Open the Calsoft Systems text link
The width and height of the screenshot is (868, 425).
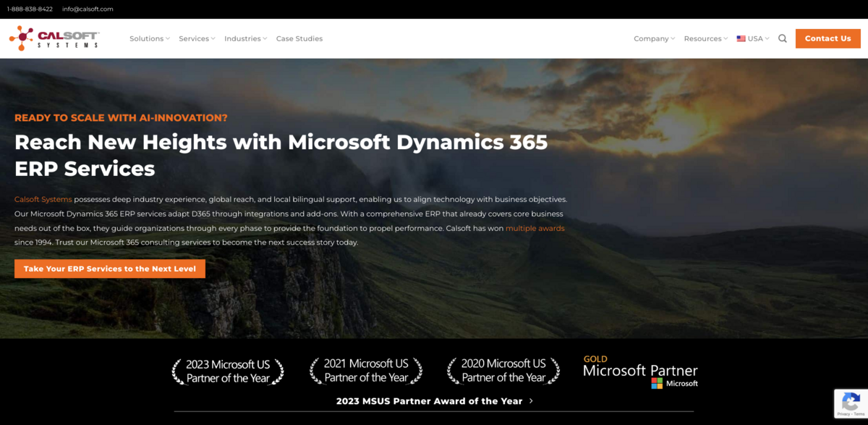pyautogui.click(x=43, y=199)
